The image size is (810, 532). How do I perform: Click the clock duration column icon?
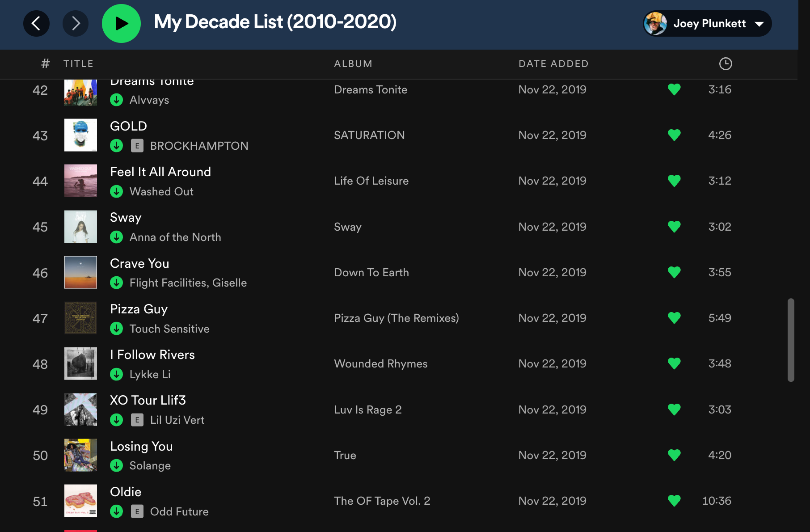pos(725,63)
